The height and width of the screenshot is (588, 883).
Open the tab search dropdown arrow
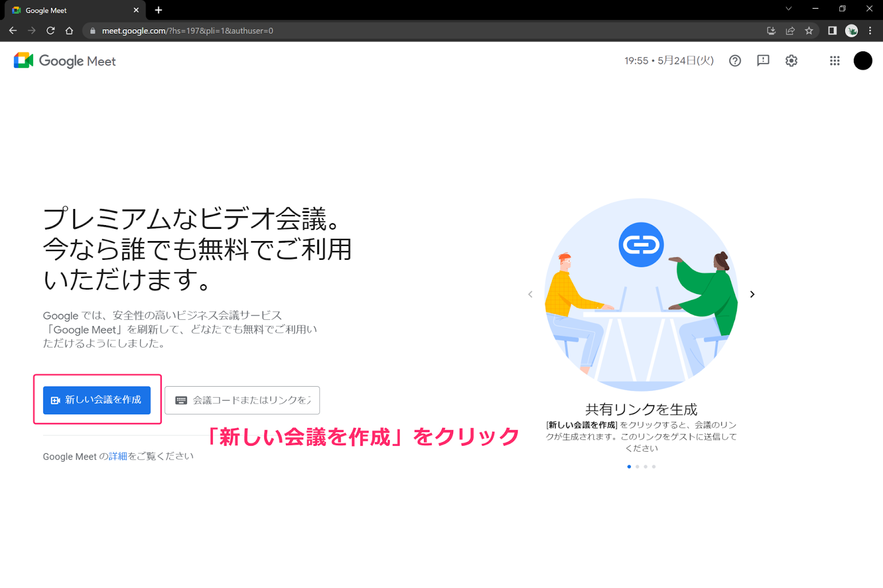tap(789, 9)
